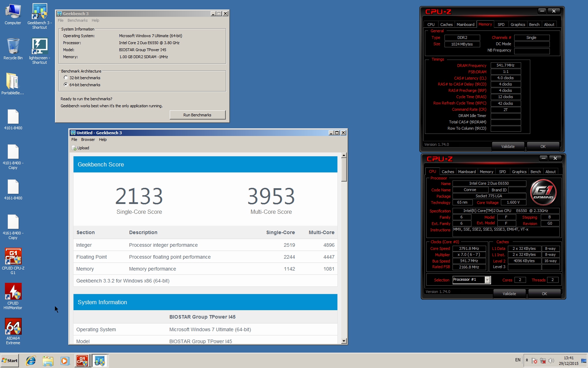Select the 4101-8400 file icon
Viewport: 588px width, 368px height.
tap(13, 119)
